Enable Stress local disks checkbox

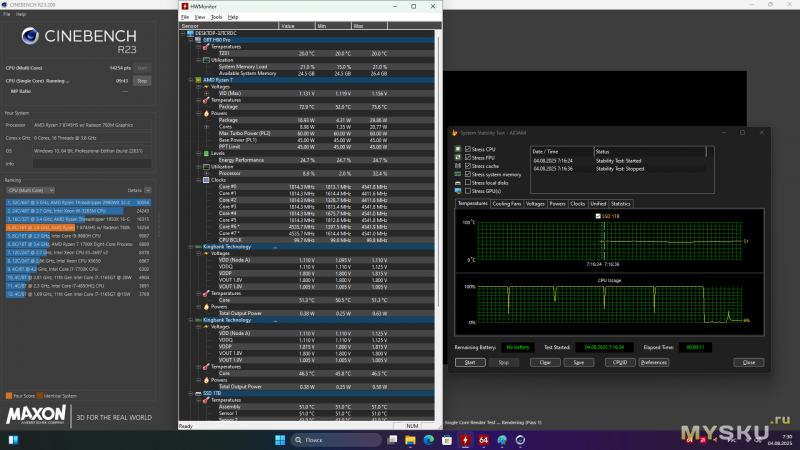(x=468, y=183)
